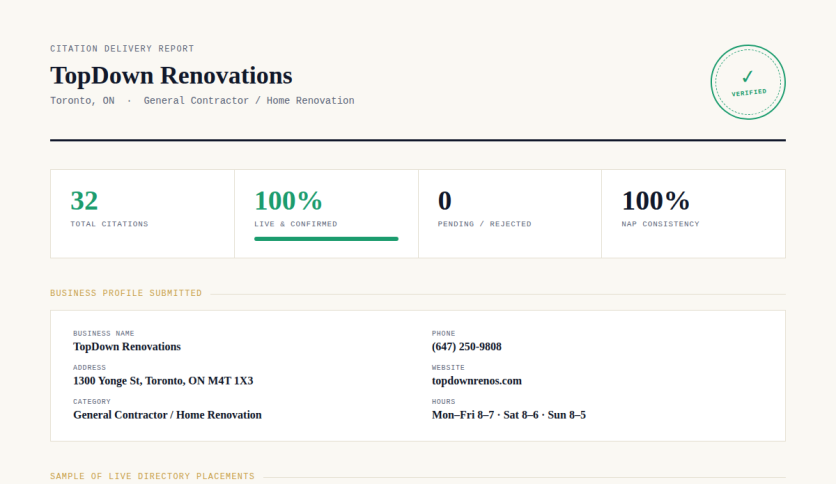The width and height of the screenshot is (836, 484).
Task: Click the Business Name field label
Action: coord(103,333)
